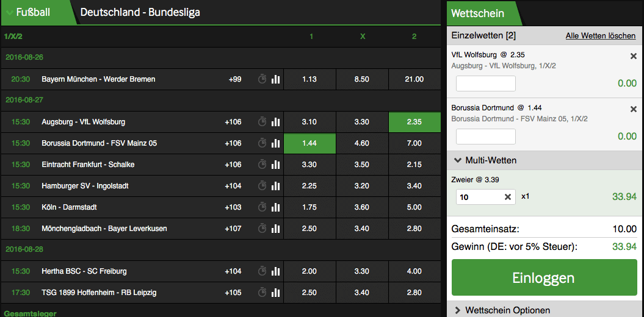Open TSG 1899 Hoffenheim - RB Leipzig match
Image resolution: width=644 pixels, height=317 pixels.
coord(99,293)
